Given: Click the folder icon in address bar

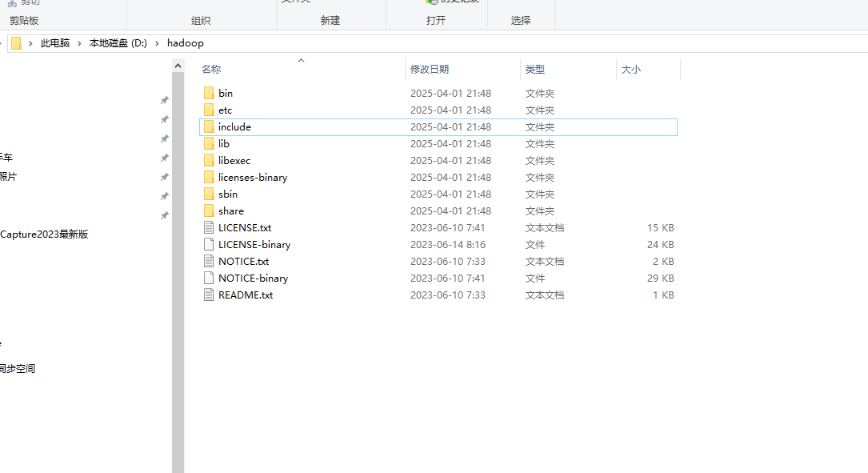Looking at the screenshot, I should coord(17,43).
